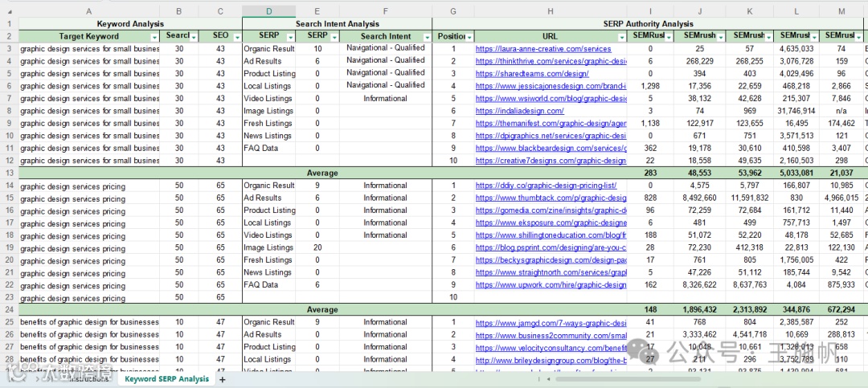Open the themanifest.com graphic-design link
This screenshot has height=388, width=868.
[x=551, y=124]
